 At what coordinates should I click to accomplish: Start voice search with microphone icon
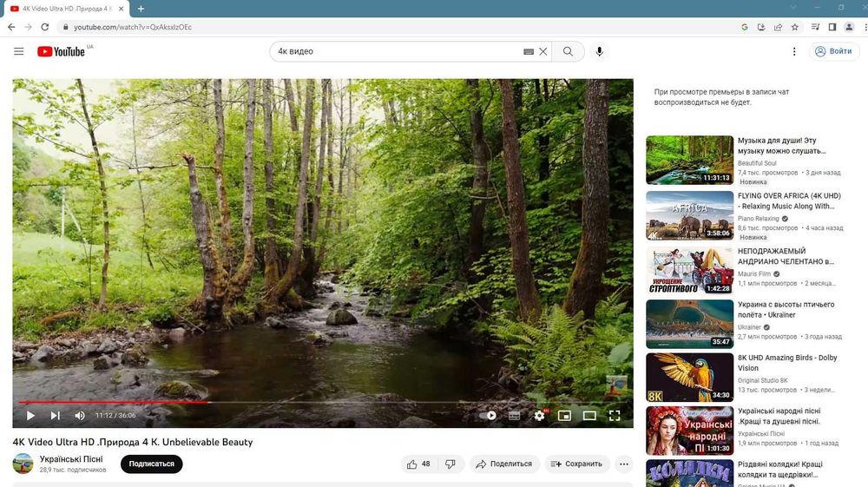point(599,51)
